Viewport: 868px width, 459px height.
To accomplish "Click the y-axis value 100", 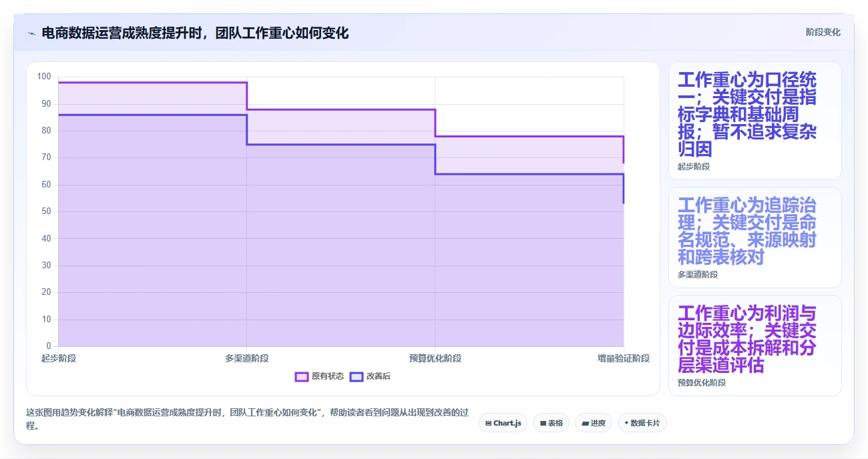I will (x=44, y=77).
